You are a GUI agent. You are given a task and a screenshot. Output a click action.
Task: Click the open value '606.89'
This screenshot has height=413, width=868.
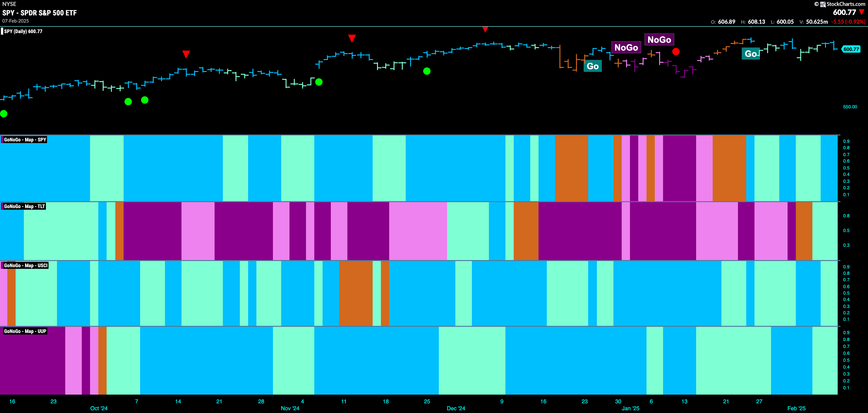tap(726, 22)
